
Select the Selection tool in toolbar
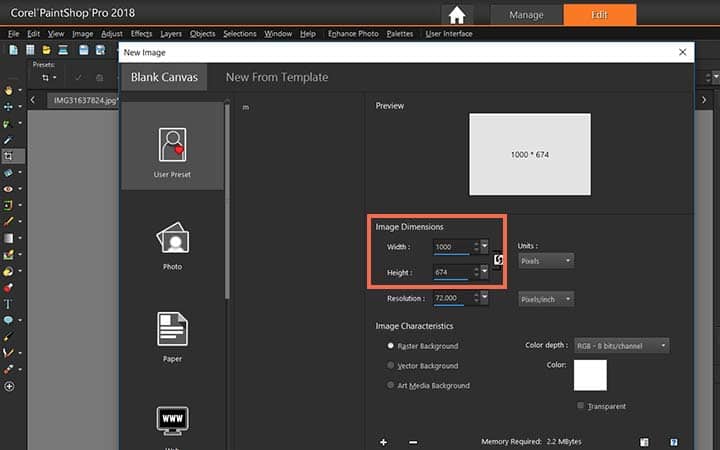pyautogui.click(x=7, y=124)
